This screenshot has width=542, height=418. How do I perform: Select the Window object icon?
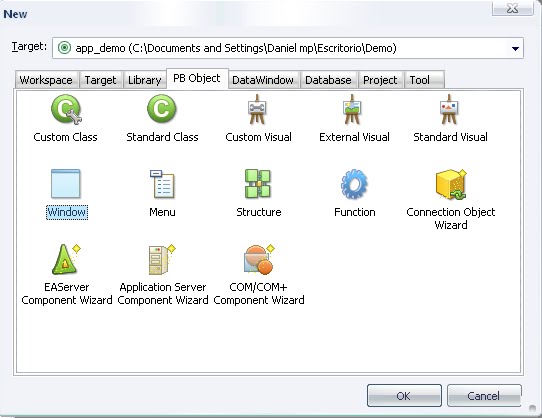pos(66,184)
